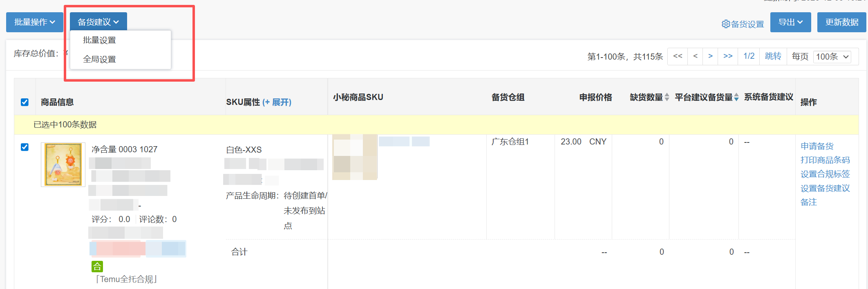Click the first product thumbnail image

tap(63, 164)
